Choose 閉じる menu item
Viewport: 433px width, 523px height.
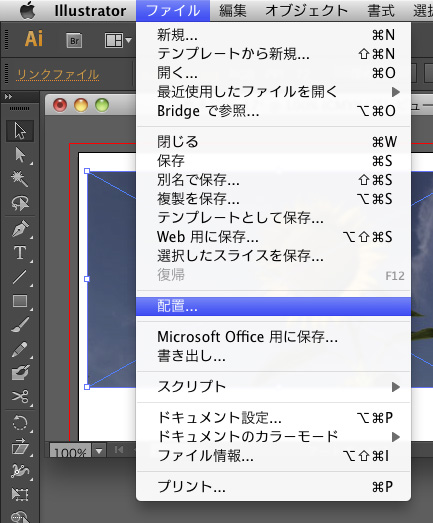pos(273,142)
